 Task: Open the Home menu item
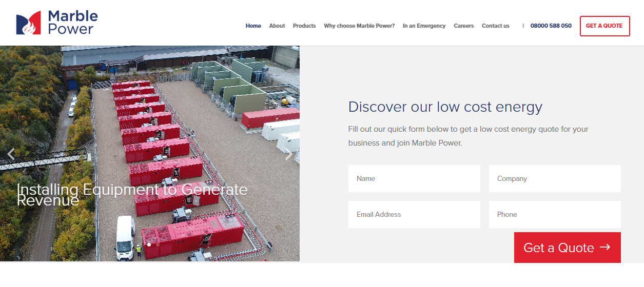click(x=253, y=26)
